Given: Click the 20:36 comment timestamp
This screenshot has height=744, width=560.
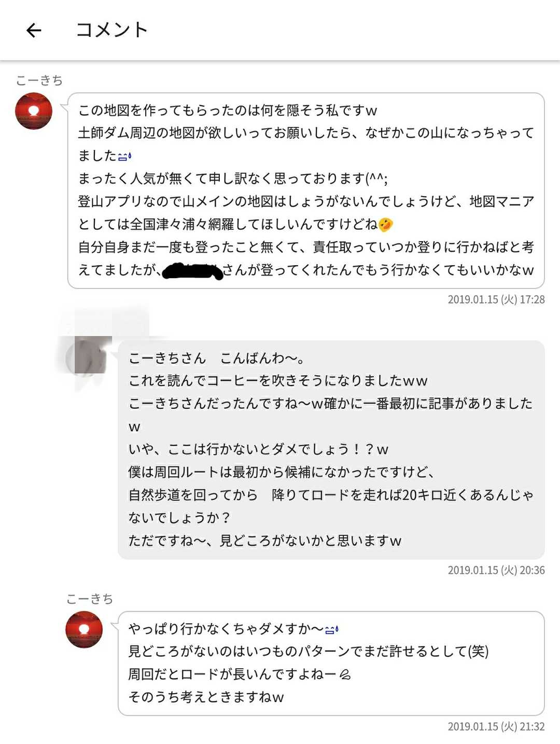Looking at the screenshot, I should tap(496, 570).
